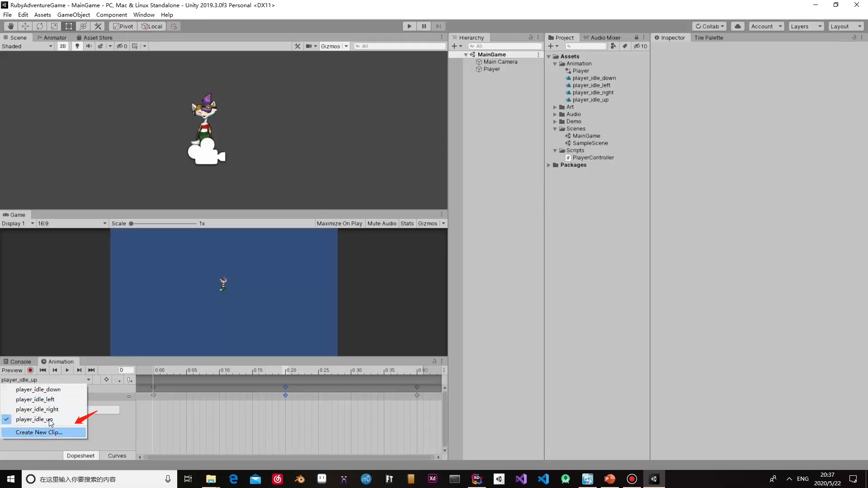
Task: Click the Game view Scale slider
Action: [163, 224]
